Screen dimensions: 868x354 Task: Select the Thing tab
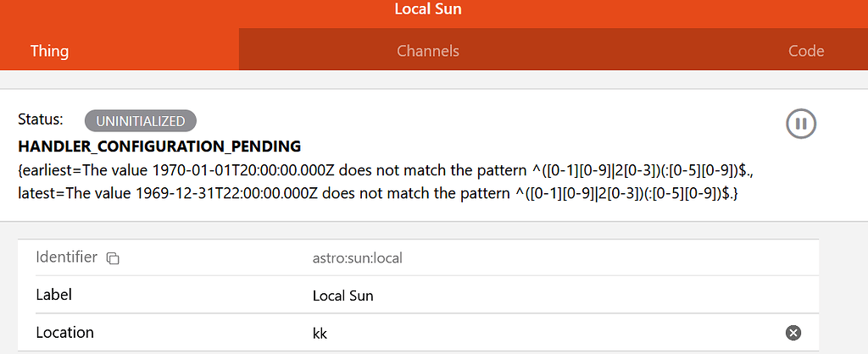click(x=49, y=51)
